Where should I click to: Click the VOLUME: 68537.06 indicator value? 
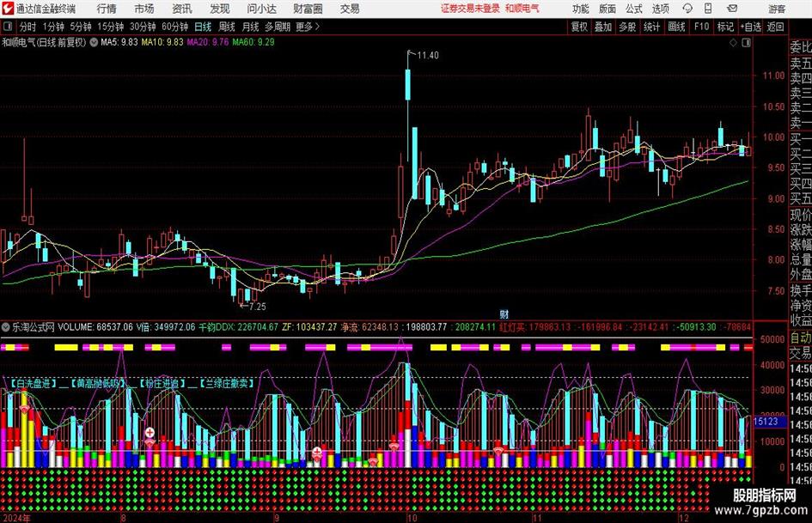tap(95, 327)
